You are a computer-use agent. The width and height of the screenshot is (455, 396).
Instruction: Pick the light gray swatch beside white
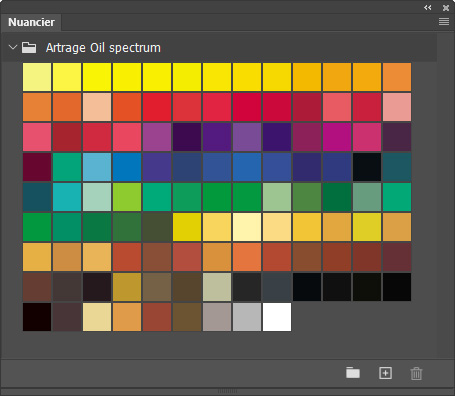coord(247,317)
